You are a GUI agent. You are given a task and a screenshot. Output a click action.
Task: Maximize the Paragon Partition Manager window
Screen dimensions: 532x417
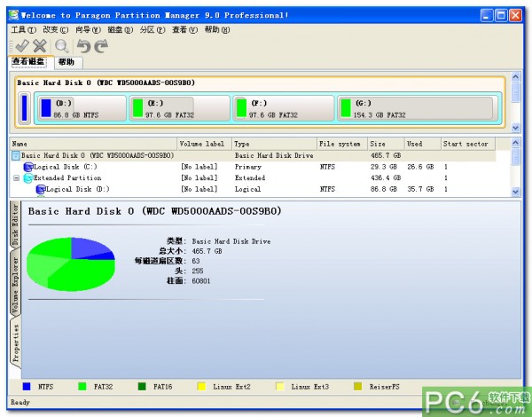[x=501, y=15]
